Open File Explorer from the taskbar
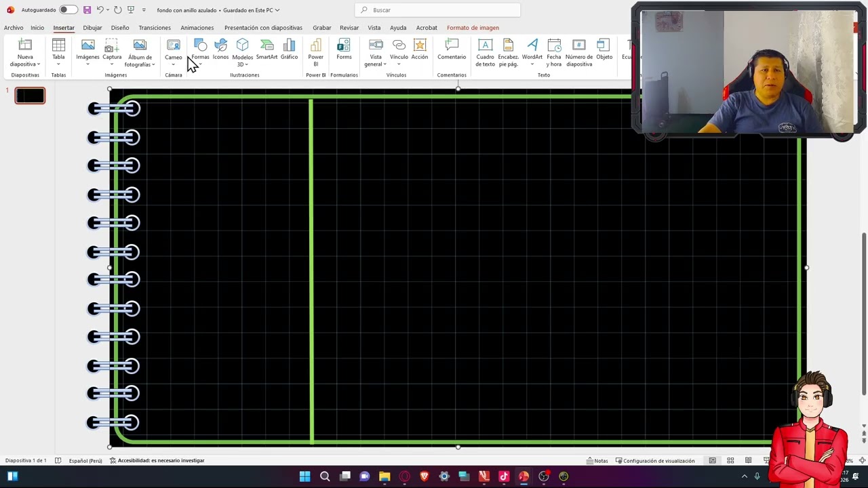Image resolution: width=868 pixels, height=488 pixels. point(384,476)
